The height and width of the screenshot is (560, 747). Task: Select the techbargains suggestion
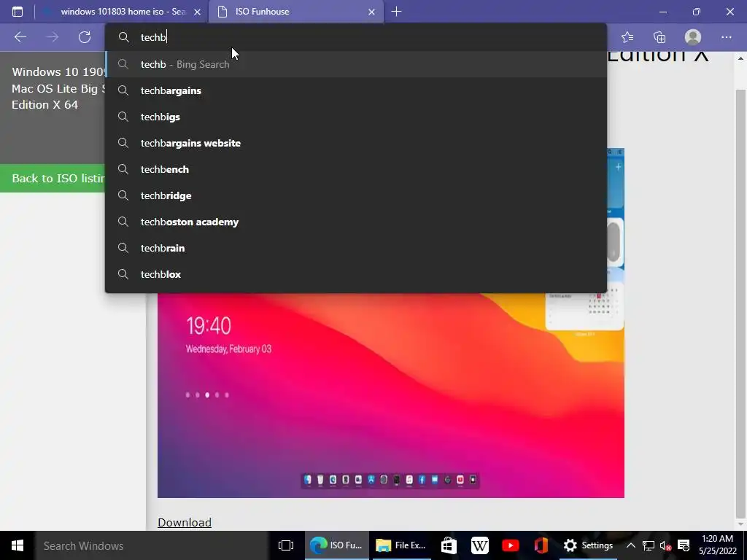(356, 90)
